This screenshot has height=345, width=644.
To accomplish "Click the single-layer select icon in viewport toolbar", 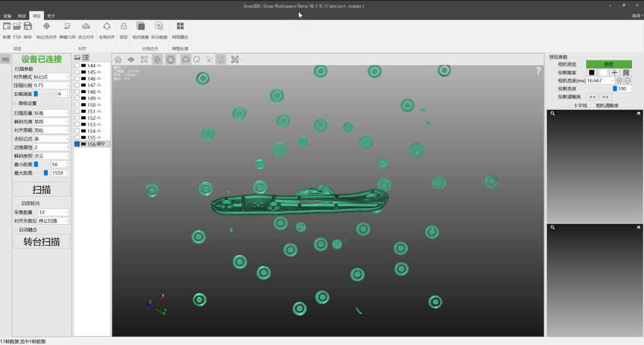I will [209, 60].
